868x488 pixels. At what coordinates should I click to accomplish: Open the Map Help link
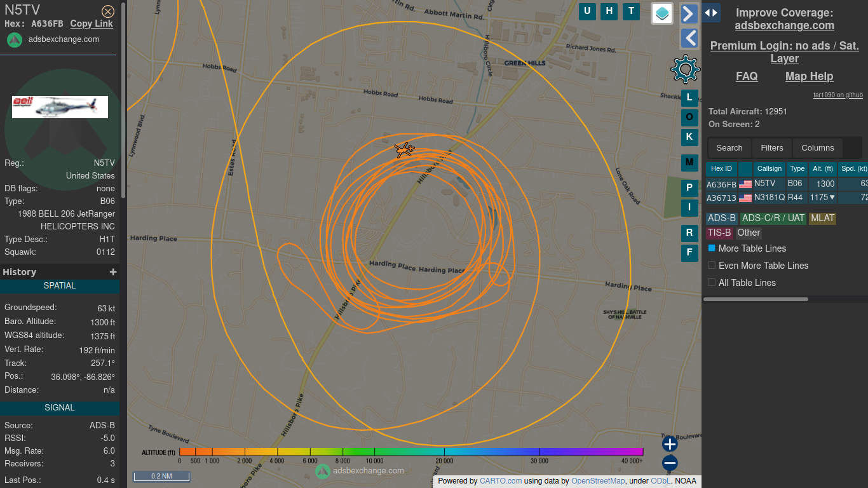pyautogui.click(x=809, y=76)
